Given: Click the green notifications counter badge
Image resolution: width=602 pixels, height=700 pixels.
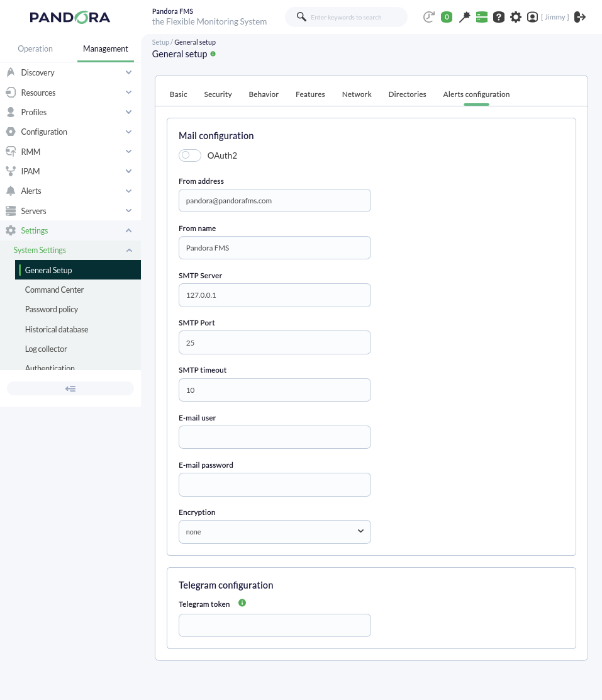Looking at the screenshot, I should 447,17.
